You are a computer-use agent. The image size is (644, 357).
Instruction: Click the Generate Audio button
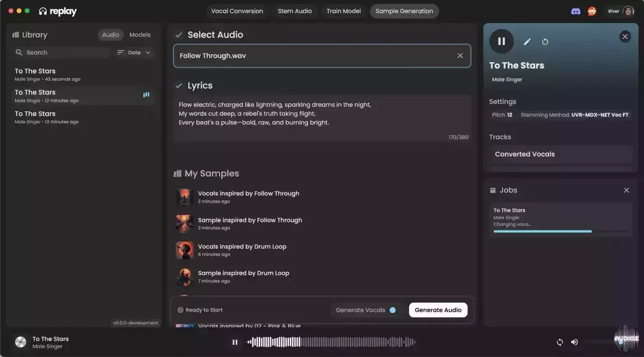pyautogui.click(x=438, y=310)
